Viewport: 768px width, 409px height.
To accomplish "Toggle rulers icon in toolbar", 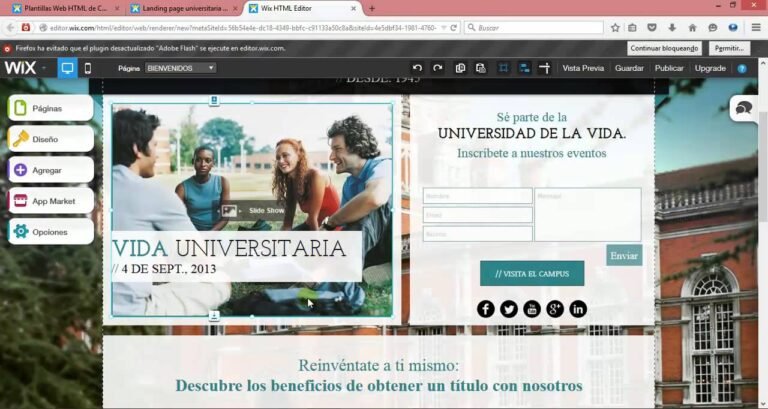I will pyautogui.click(x=545, y=68).
